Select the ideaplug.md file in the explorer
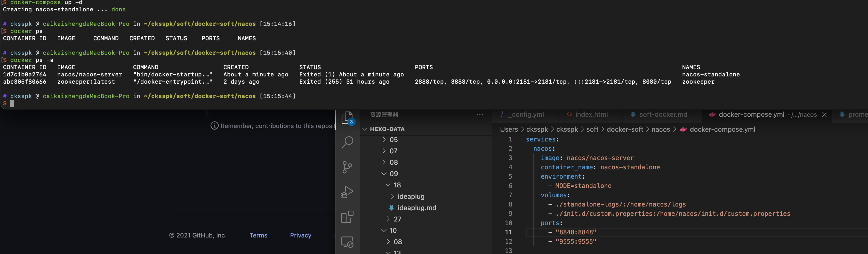Image resolution: width=868 pixels, height=254 pixels. [x=417, y=208]
